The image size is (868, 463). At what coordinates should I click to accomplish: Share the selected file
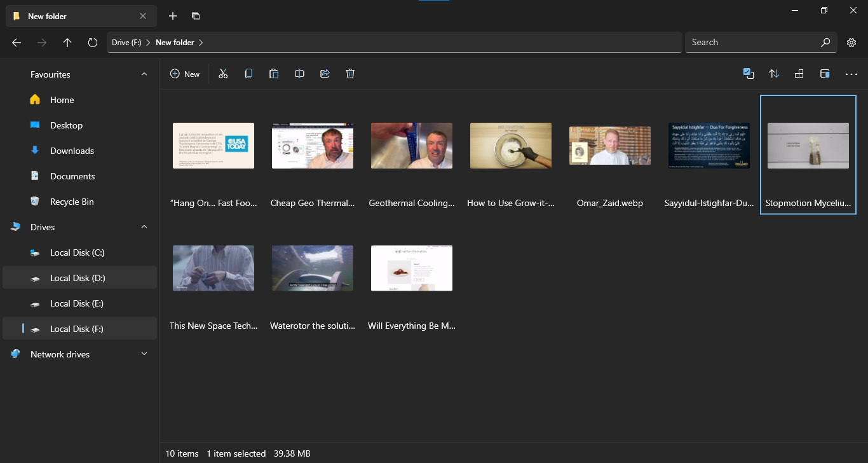coord(325,74)
